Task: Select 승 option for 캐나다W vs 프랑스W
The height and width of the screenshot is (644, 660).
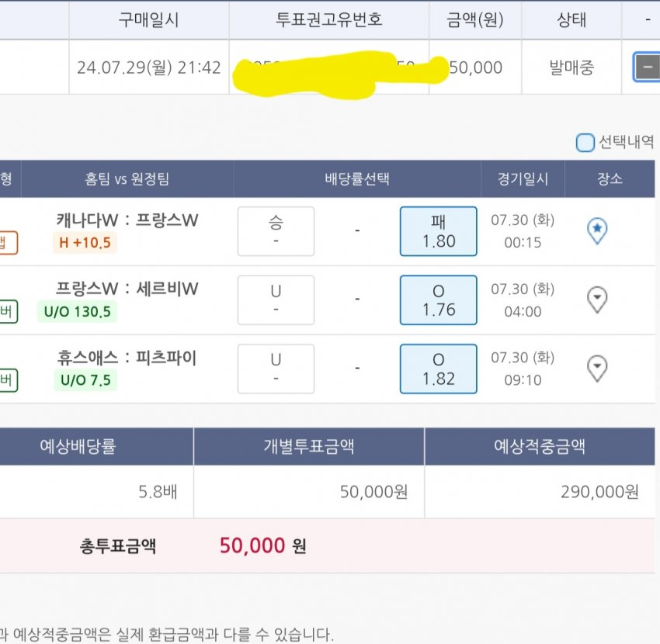Action: pos(276,231)
